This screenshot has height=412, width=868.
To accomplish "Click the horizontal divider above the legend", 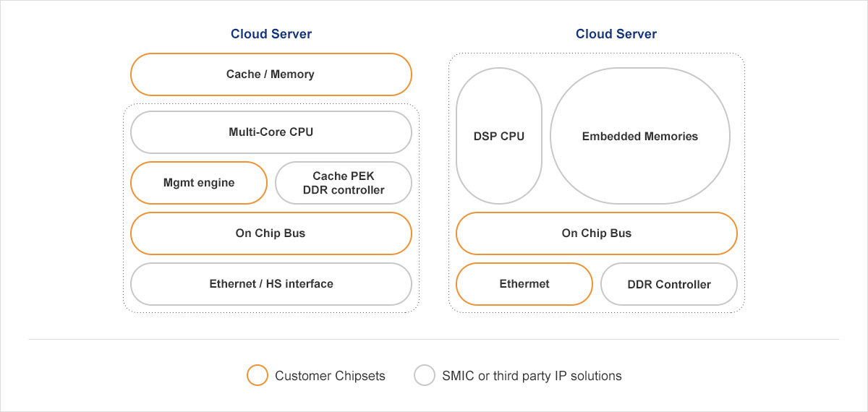I will click(434, 339).
